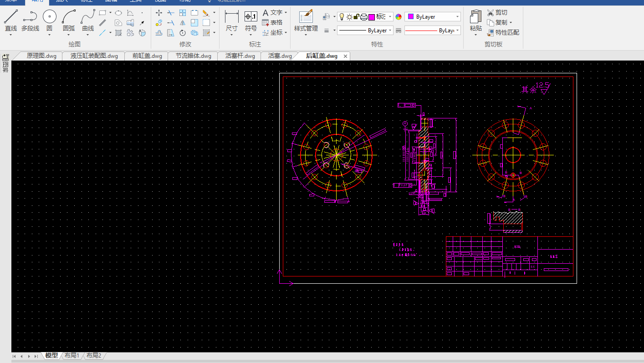This screenshot has width=644, height=363.
Task: Click the 粘贴 (Paste) icon
Action: pyautogui.click(x=475, y=21)
